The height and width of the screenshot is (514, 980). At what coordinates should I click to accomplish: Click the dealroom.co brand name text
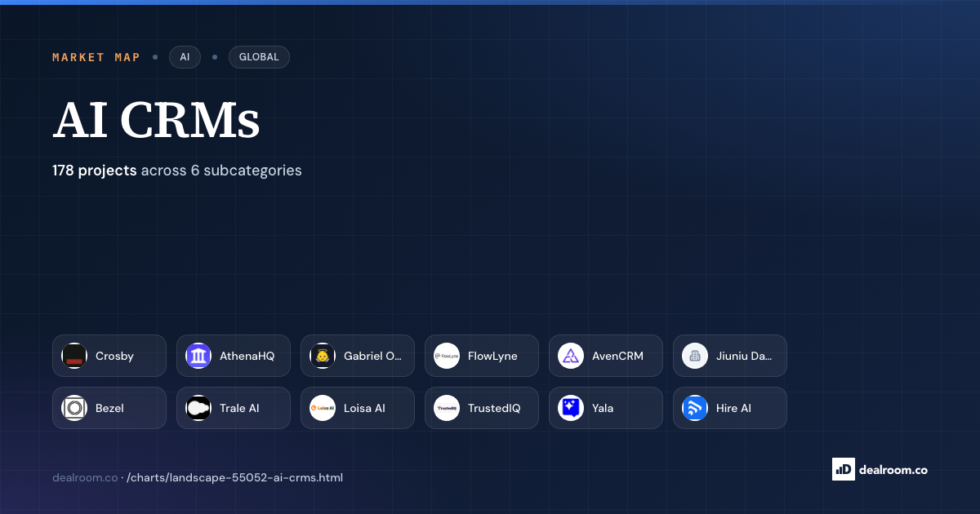click(894, 469)
